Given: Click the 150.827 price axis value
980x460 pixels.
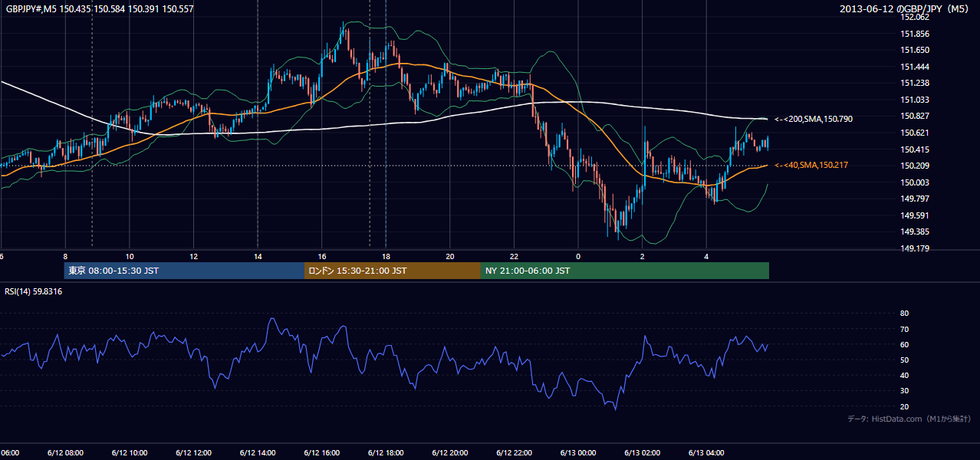Looking at the screenshot, I should tap(916, 116).
